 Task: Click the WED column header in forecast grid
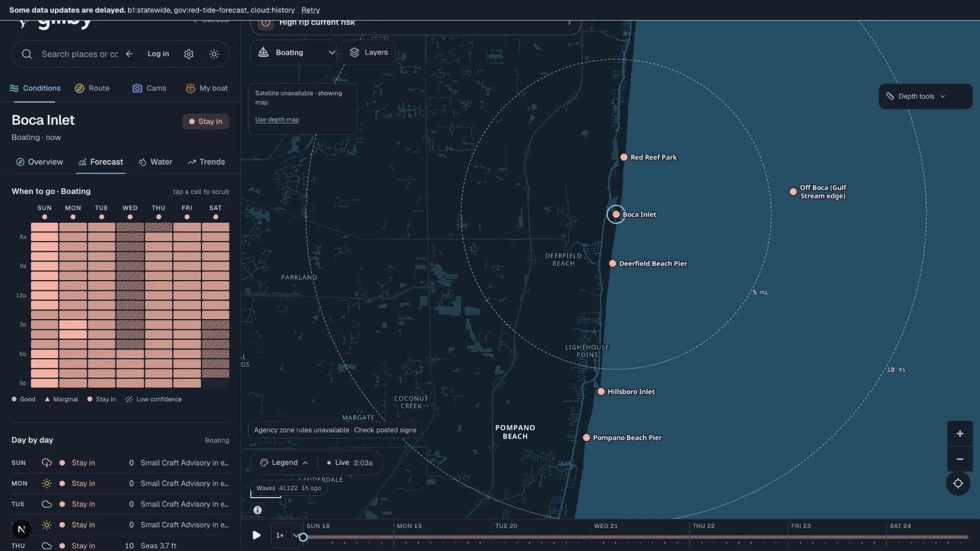(130, 208)
